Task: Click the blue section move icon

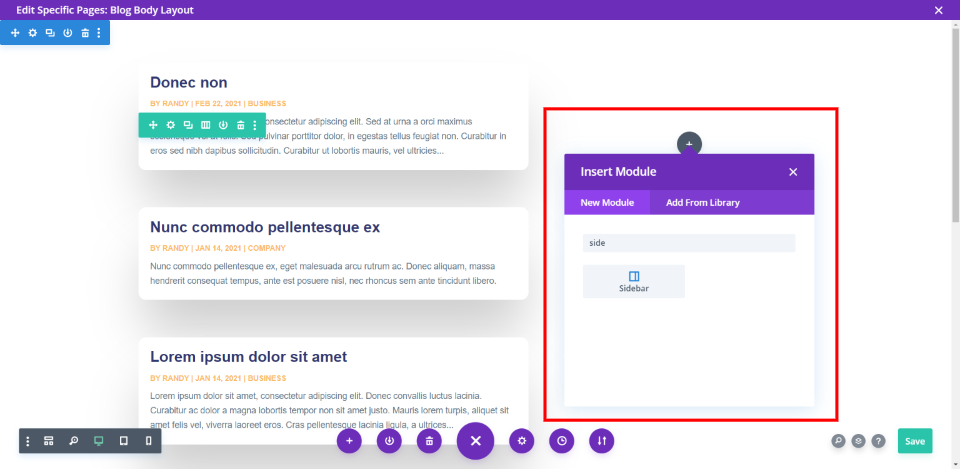Action: click(x=15, y=32)
